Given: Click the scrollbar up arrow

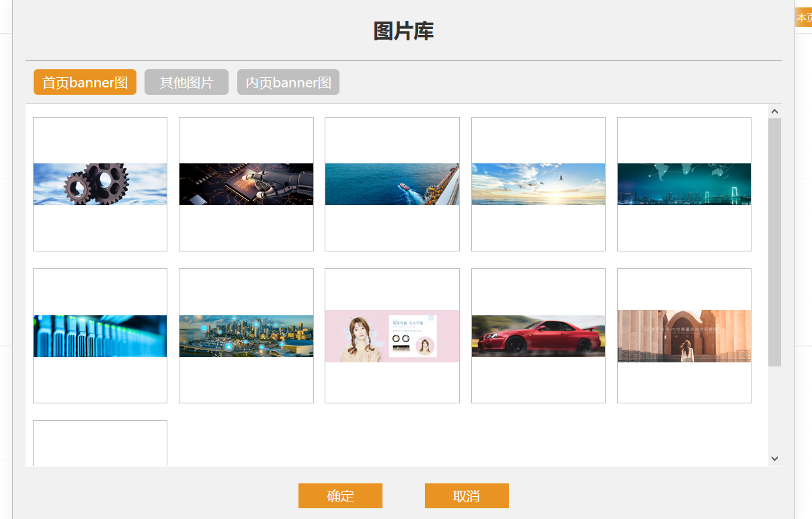Looking at the screenshot, I should tap(774, 111).
